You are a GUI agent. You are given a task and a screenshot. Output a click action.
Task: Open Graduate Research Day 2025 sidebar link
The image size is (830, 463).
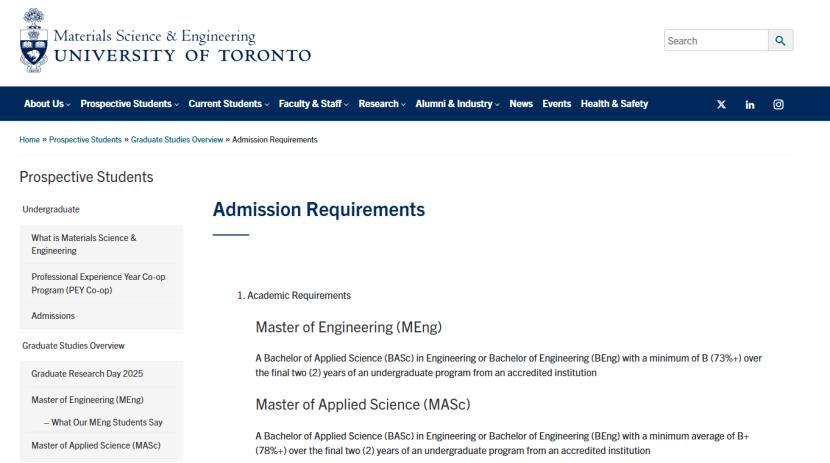(87, 374)
